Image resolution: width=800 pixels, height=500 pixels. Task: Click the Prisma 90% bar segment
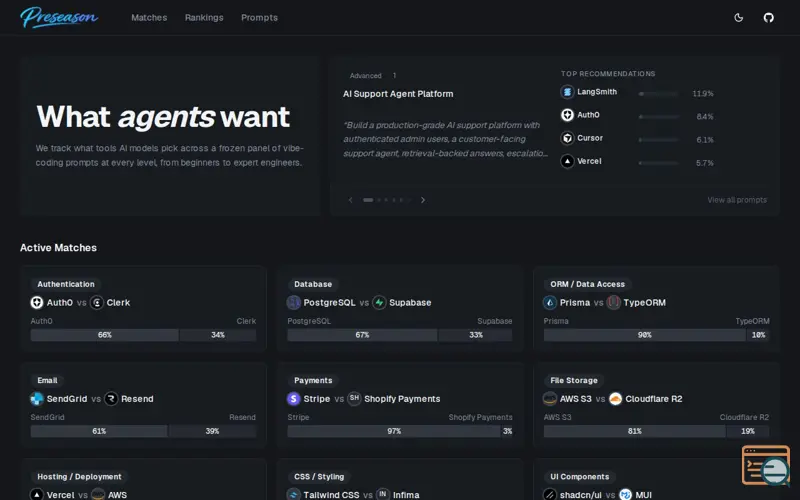tap(644, 335)
